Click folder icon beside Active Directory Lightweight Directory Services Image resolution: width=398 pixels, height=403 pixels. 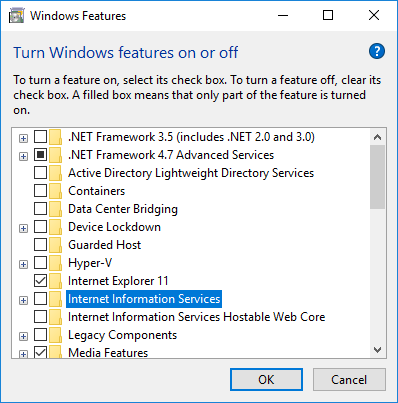point(56,173)
